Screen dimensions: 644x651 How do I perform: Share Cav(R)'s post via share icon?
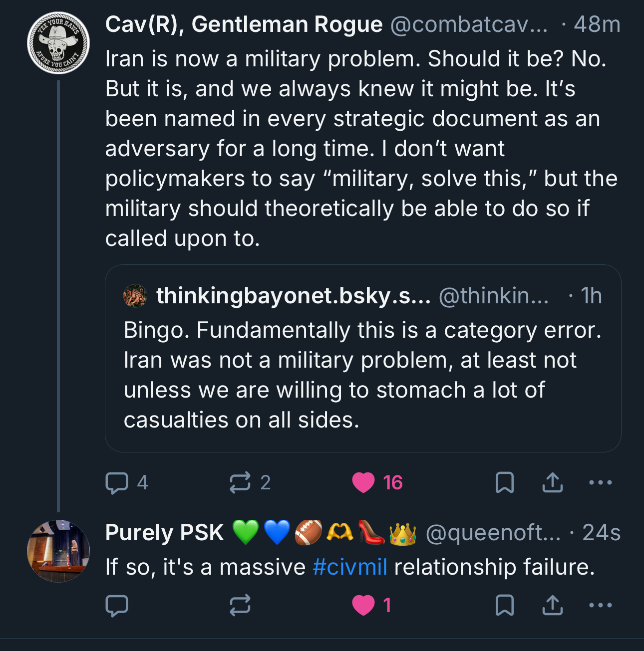click(x=552, y=483)
